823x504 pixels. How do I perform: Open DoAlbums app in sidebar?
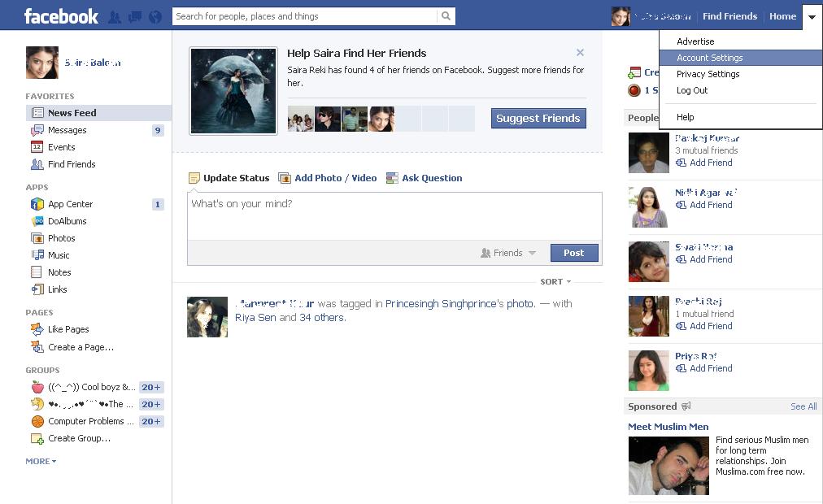point(67,221)
